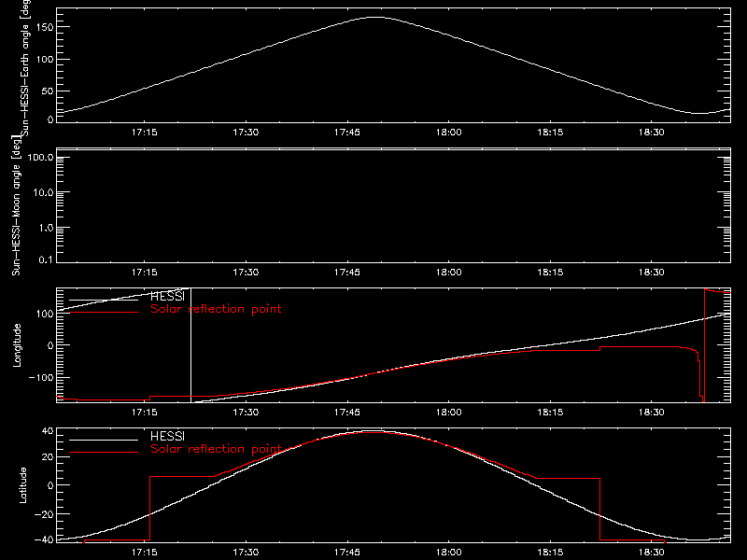
Task: Click red legend line sample in Longitude plot
Action: pyautogui.click(x=104, y=312)
